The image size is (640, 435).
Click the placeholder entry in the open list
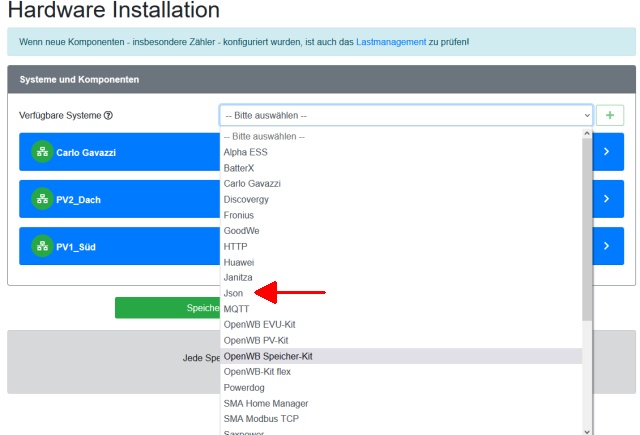[x=401, y=136]
